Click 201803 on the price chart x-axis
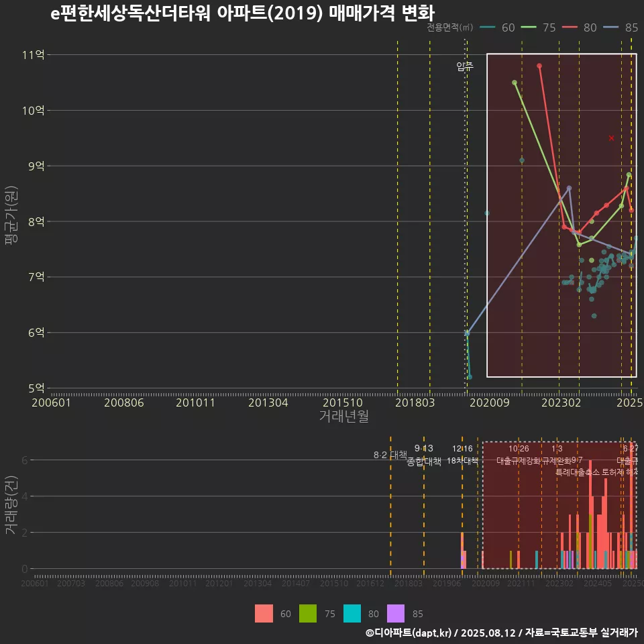This screenshot has height=644, width=644. pyautogui.click(x=415, y=402)
